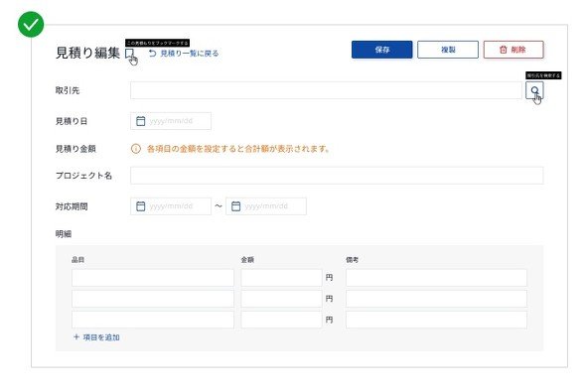Click the green checkmark badge icon

pyautogui.click(x=31, y=24)
